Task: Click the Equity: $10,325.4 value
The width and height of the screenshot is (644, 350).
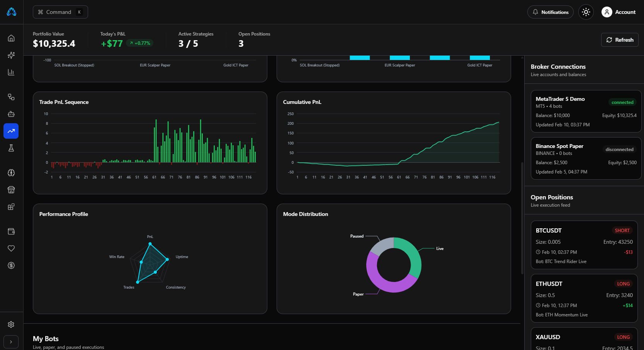Action: click(619, 116)
